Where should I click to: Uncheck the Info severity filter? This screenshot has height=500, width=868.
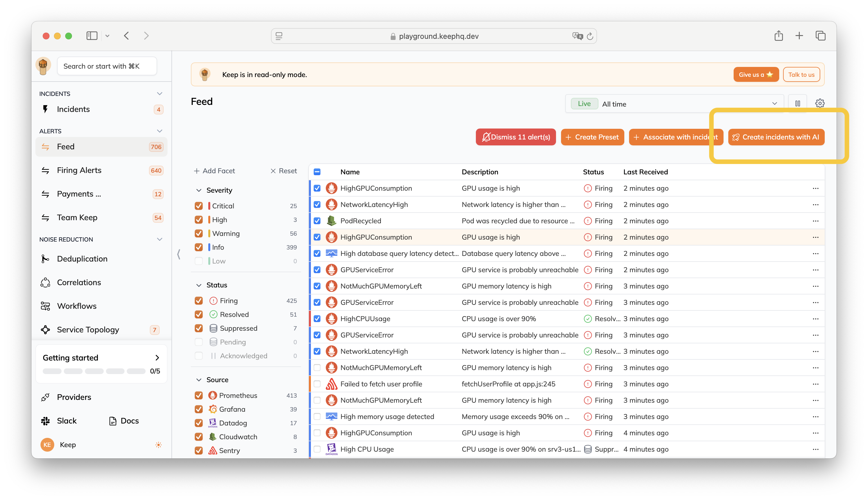(x=198, y=247)
